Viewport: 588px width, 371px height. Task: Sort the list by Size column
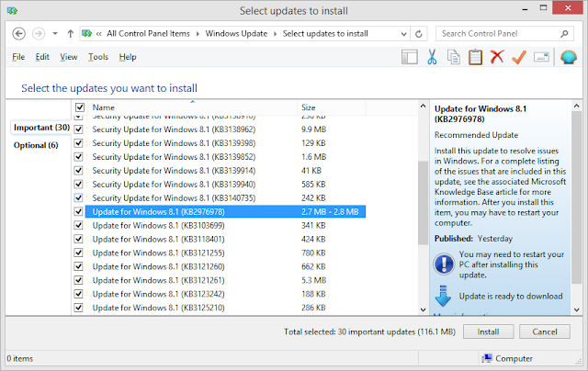coord(332,107)
